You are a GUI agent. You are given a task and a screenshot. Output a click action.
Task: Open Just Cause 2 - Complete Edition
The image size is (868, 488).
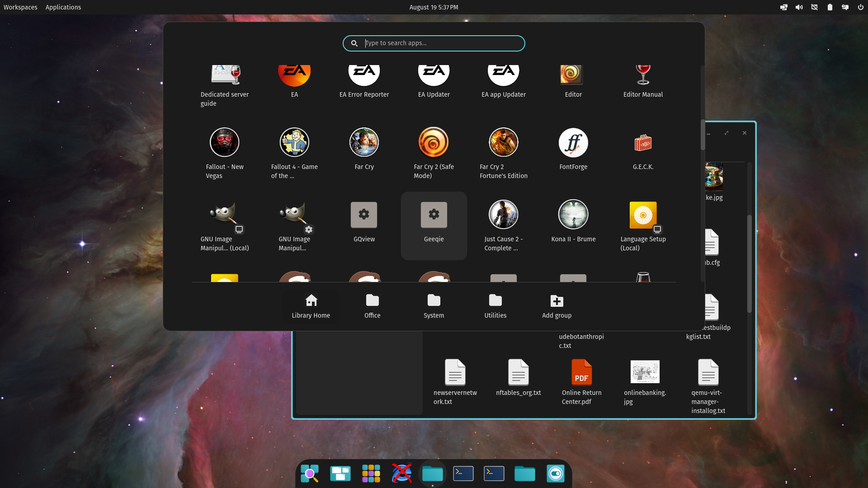click(x=503, y=226)
